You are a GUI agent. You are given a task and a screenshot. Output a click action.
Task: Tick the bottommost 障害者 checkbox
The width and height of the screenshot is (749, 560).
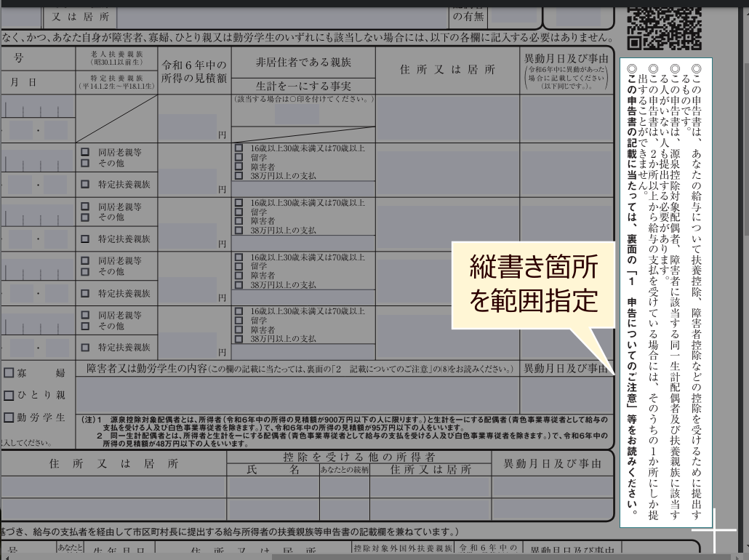(239, 329)
